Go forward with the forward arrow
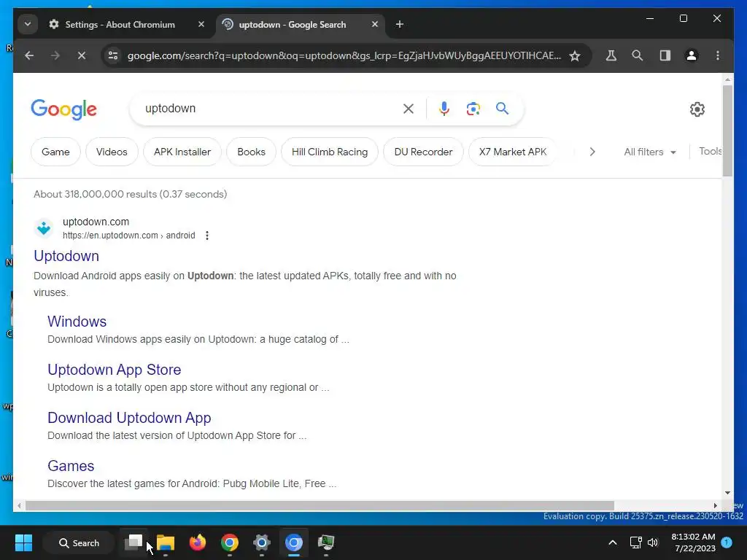Image resolution: width=747 pixels, height=560 pixels. [x=55, y=55]
